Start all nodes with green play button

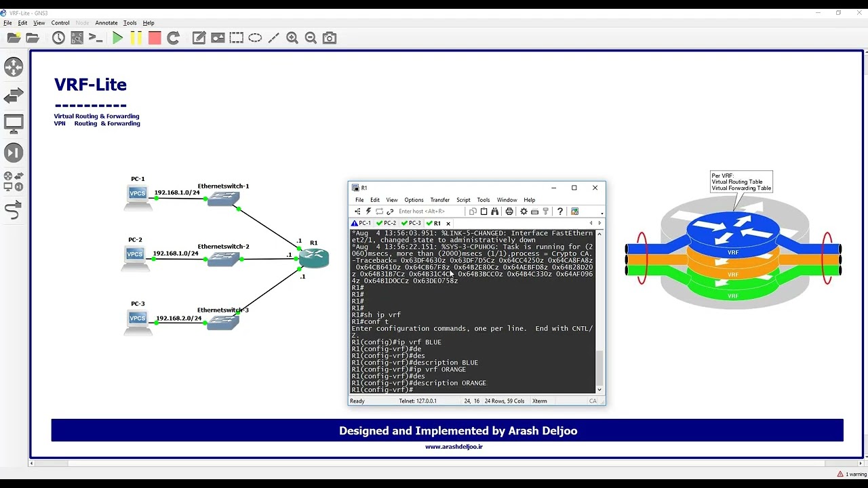(x=118, y=38)
